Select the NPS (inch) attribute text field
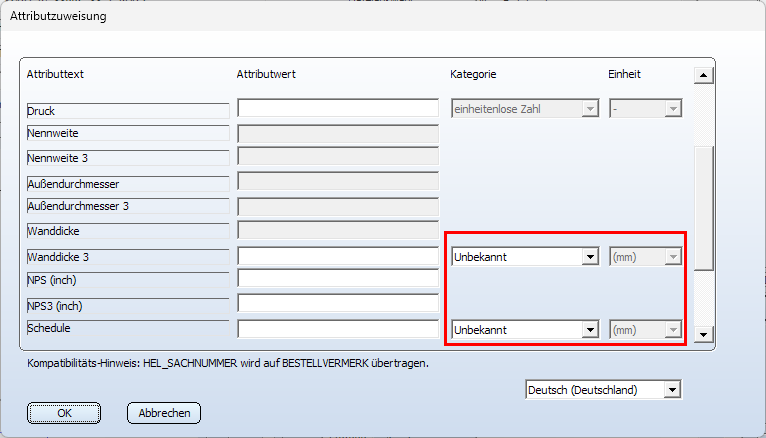The width and height of the screenshot is (766, 438). coord(128,280)
